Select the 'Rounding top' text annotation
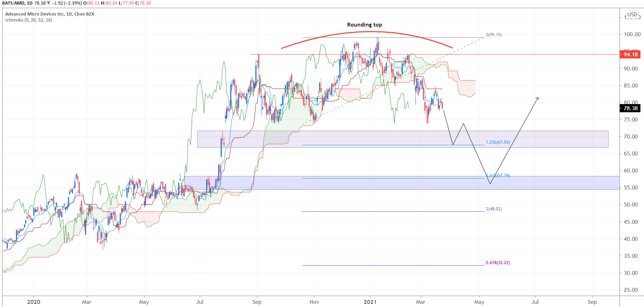Screen dimensions: 644x307 tap(365, 25)
